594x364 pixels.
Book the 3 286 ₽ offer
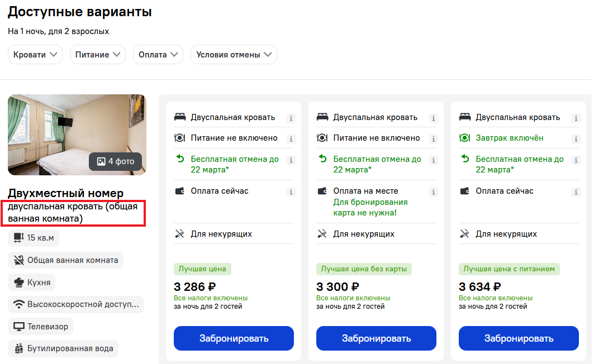tap(234, 338)
